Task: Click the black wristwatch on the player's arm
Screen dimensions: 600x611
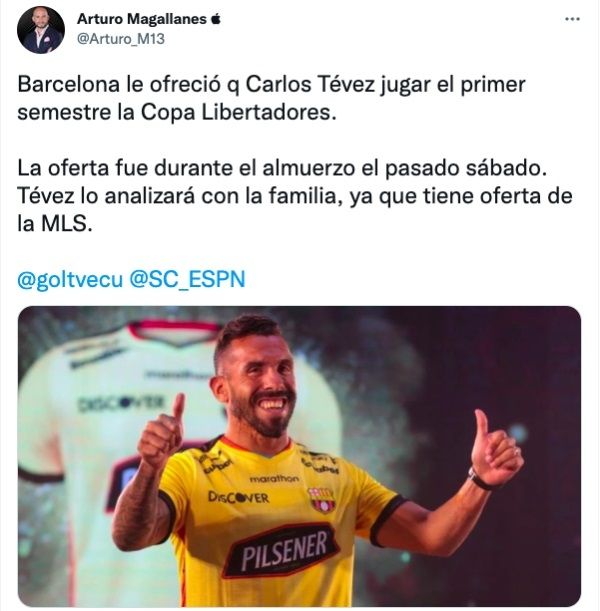Action: click(x=480, y=480)
